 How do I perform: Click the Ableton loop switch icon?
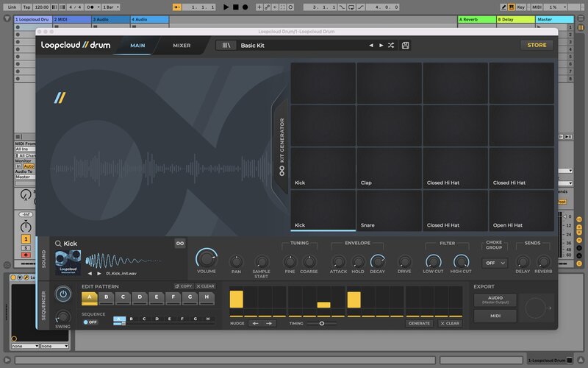click(351, 7)
